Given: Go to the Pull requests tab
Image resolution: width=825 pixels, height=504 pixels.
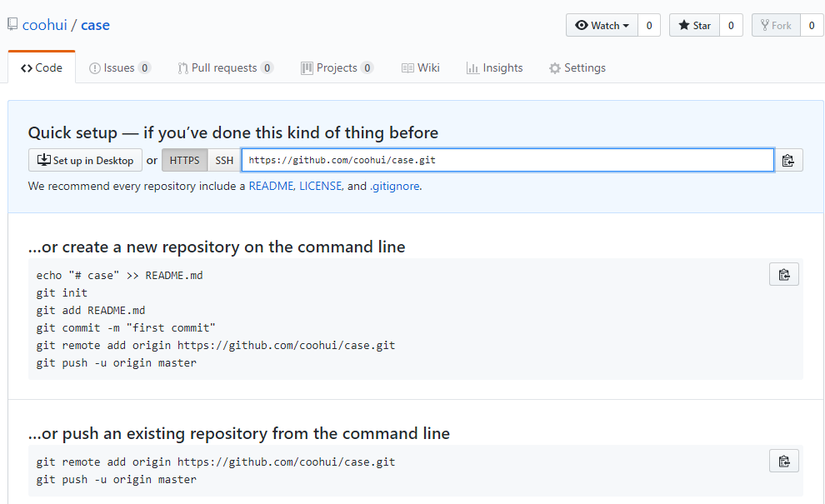Looking at the screenshot, I should pyautogui.click(x=225, y=67).
